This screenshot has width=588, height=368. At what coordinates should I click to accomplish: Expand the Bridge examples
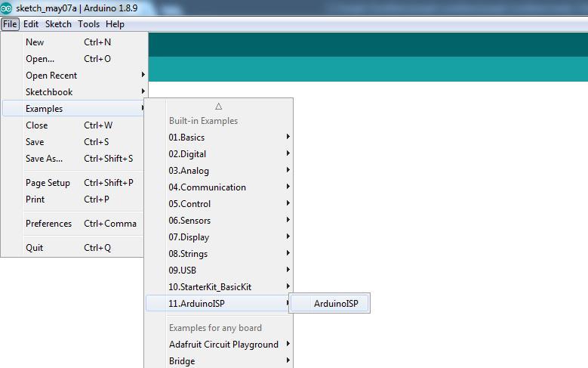pos(219,360)
